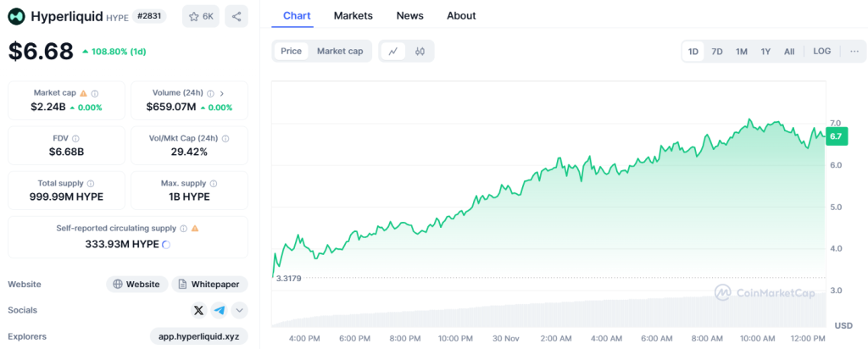Click the share icon beside the watchlist button
Screen dimensions: 868x349
[x=236, y=16]
